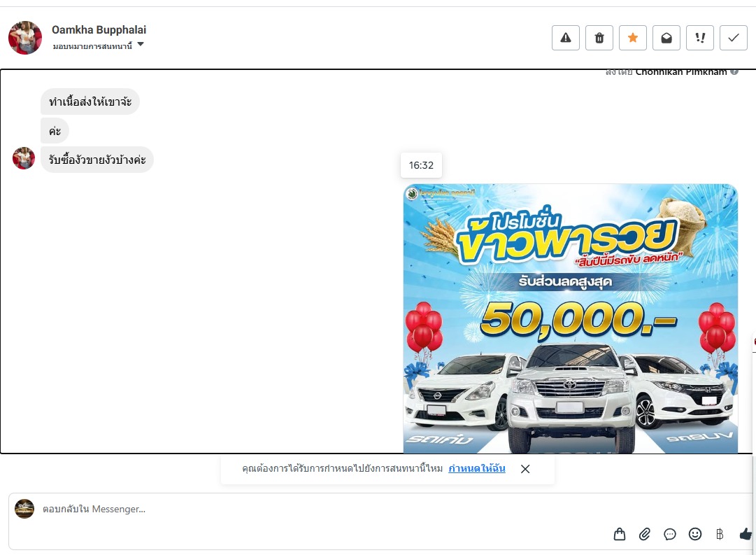The image size is (756, 555).
Task: Open the emoji picker smiley icon
Action: (x=694, y=534)
